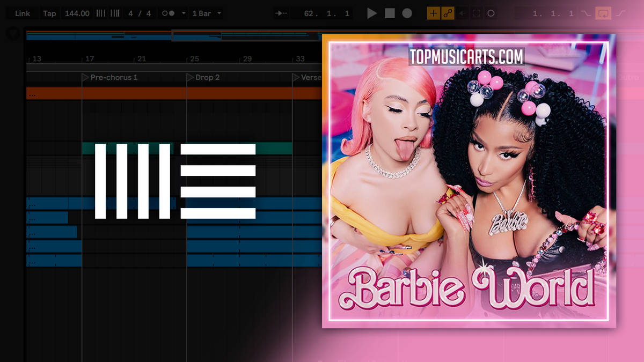
Task: Enable Draw Mode with the pencil icon
Action: coord(433,13)
